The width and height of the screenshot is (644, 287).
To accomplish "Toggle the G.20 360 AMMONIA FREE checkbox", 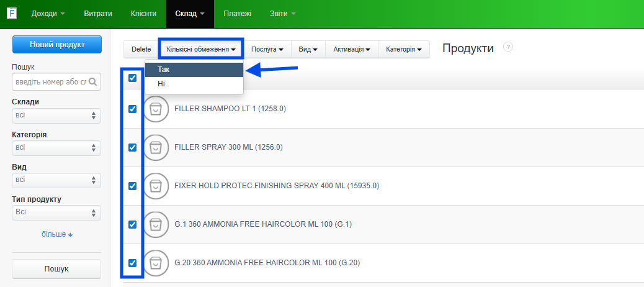I will click(132, 263).
